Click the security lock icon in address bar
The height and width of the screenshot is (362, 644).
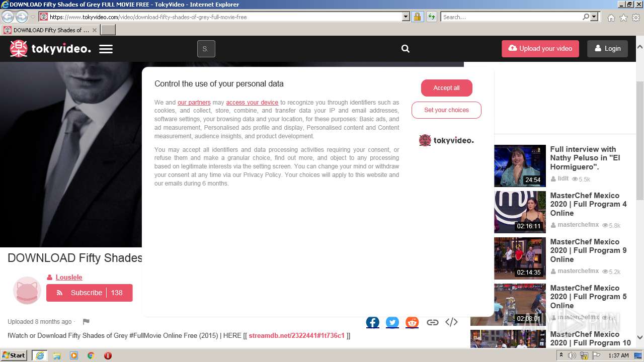click(417, 17)
